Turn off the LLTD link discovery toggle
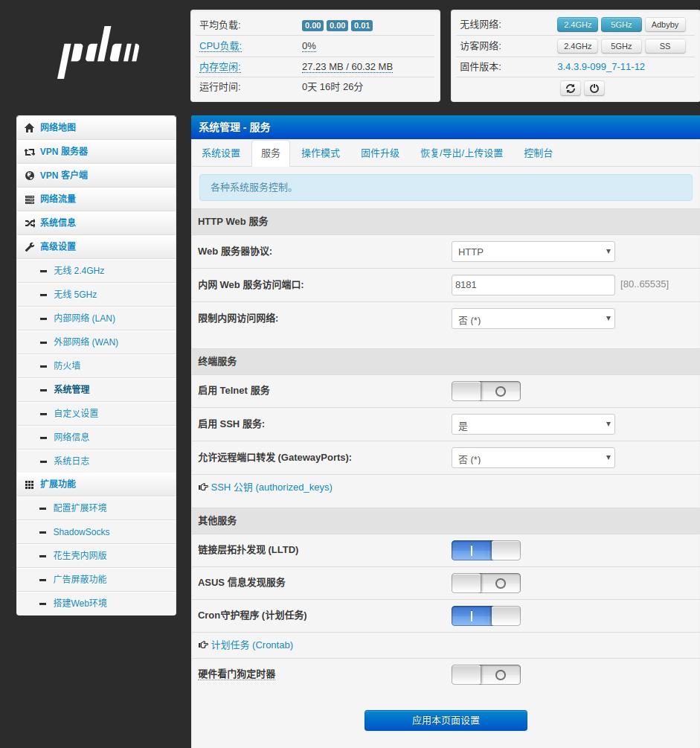700x748 pixels. point(486,551)
